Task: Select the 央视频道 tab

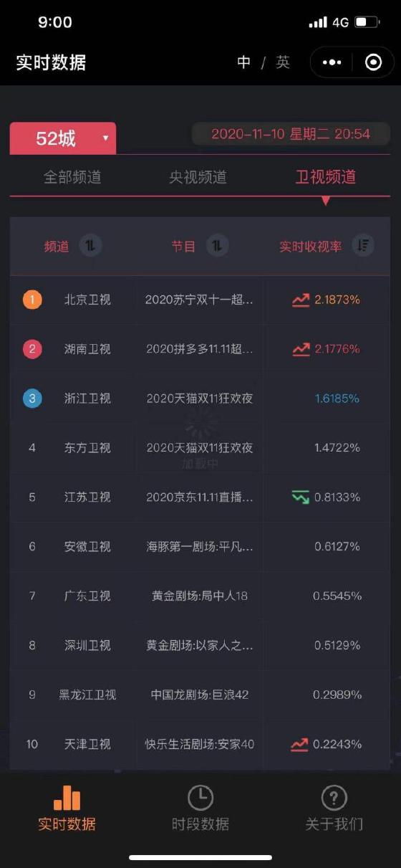Action: pyautogui.click(x=198, y=177)
